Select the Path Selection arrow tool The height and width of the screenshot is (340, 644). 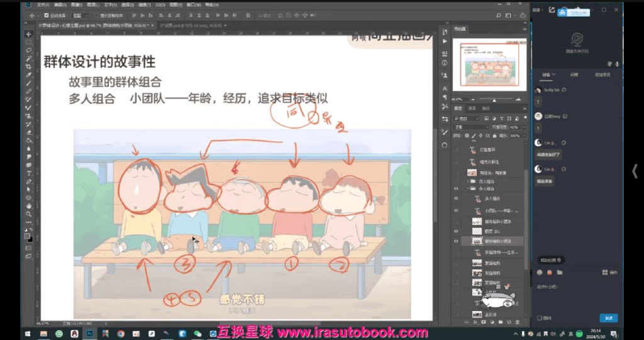click(x=28, y=190)
